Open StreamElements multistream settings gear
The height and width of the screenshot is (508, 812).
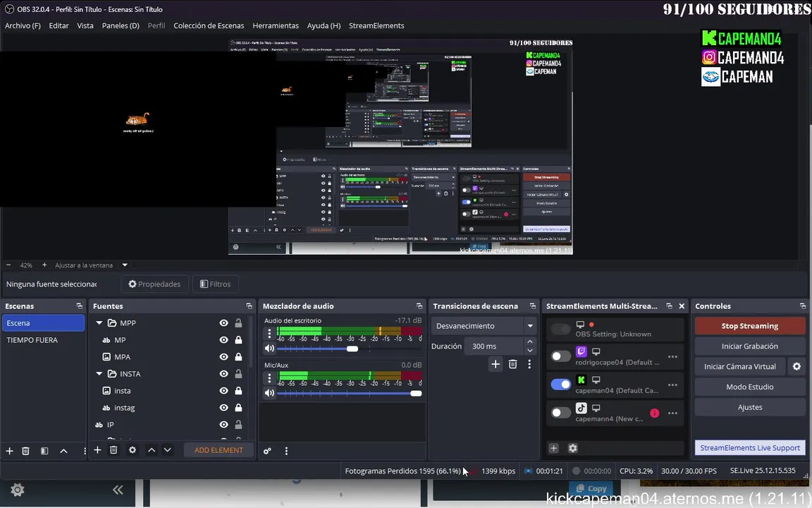point(573,448)
